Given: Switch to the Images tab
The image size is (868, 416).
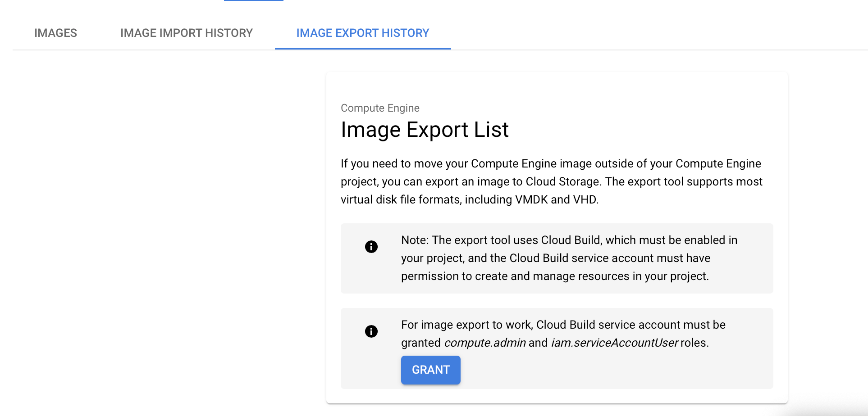Looking at the screenshot, I should tap(55, 33).
